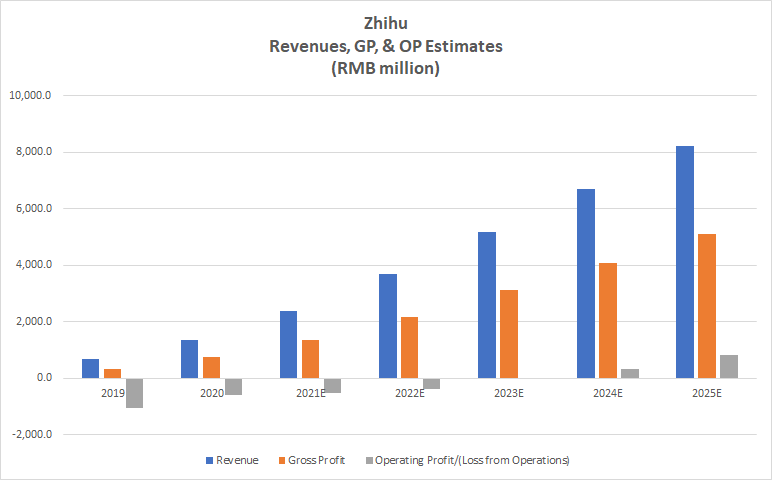
Task: Select the 2021E orange Gross Profit bar
Action: coord(311,359)
